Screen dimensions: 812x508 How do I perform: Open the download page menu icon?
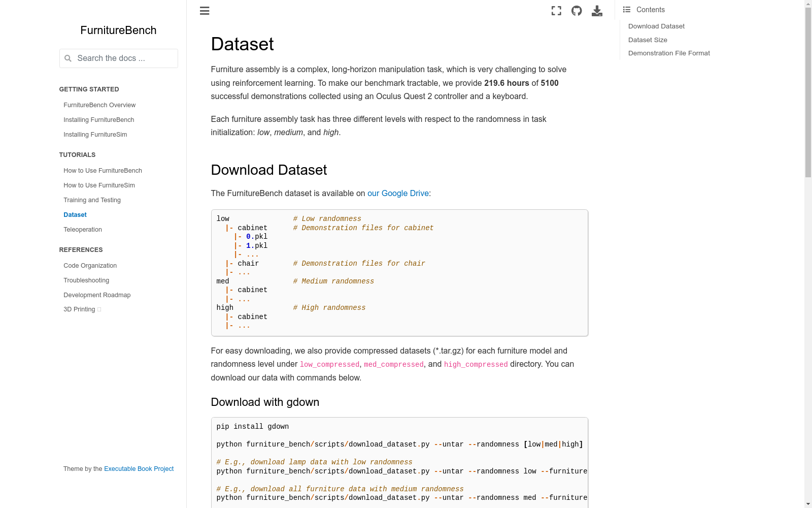[597, 11]
